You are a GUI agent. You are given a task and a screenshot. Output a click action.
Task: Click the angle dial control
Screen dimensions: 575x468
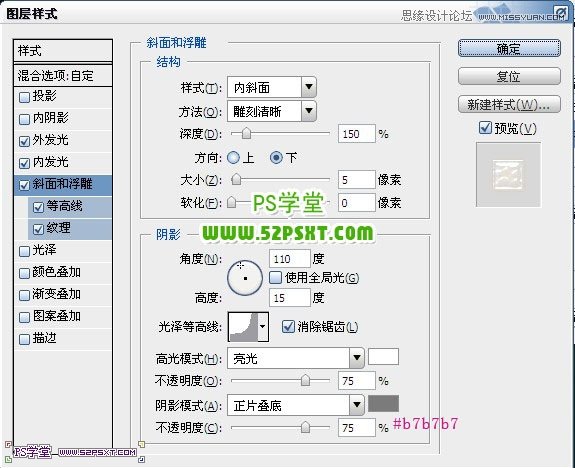click(x=245, y=278)
